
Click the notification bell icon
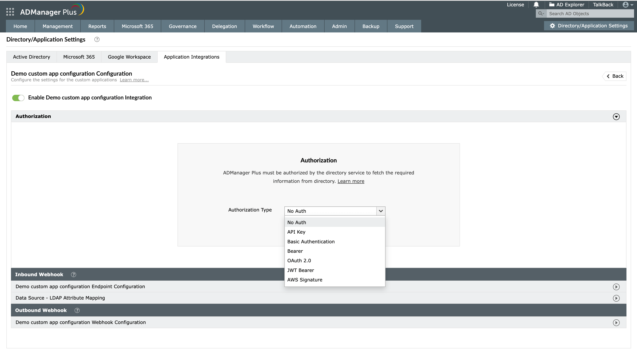tap(536, 4)
